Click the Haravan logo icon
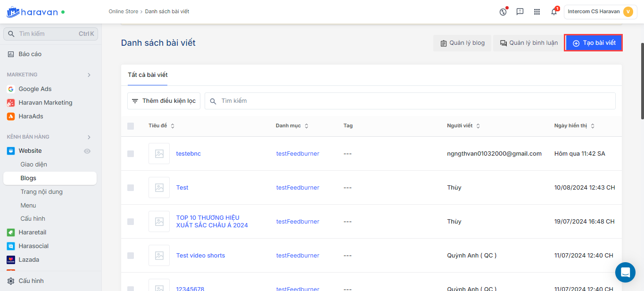Viewport: 644px width, 291px height. (13, 12)
